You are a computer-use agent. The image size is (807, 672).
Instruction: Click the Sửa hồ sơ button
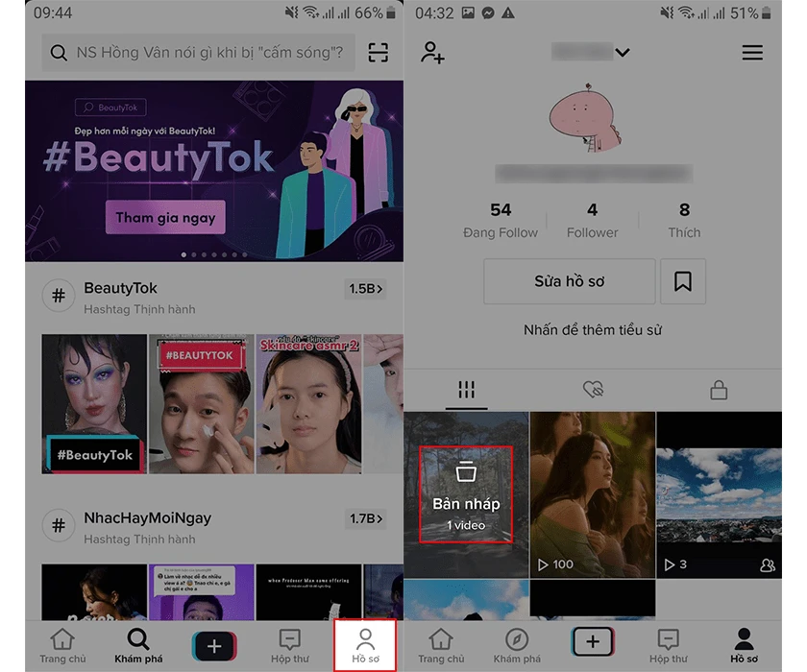pyautogui.click(x=569, y=281)
